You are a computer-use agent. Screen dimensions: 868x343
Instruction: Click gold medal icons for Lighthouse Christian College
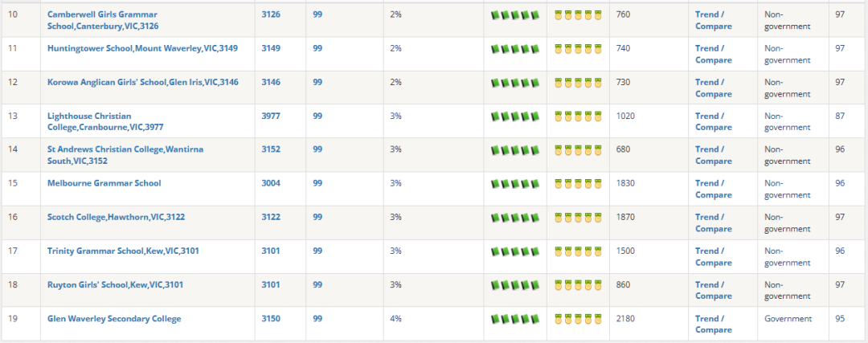[x=578, y=116]
